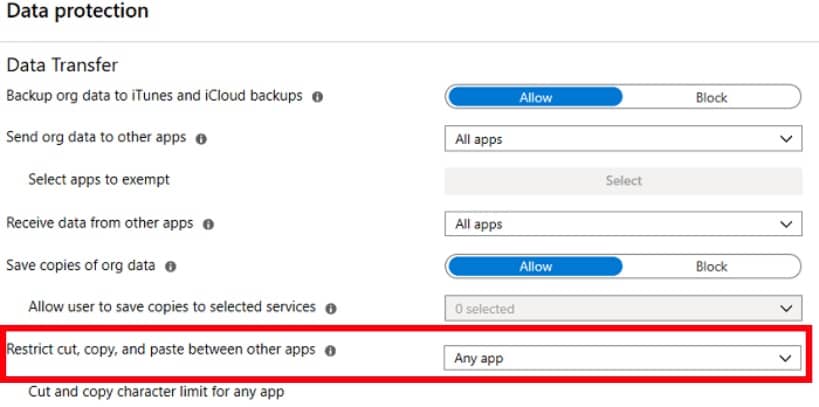Set Save copies of org data to Allow
819x407 pixels.
(x=535, y=267)
